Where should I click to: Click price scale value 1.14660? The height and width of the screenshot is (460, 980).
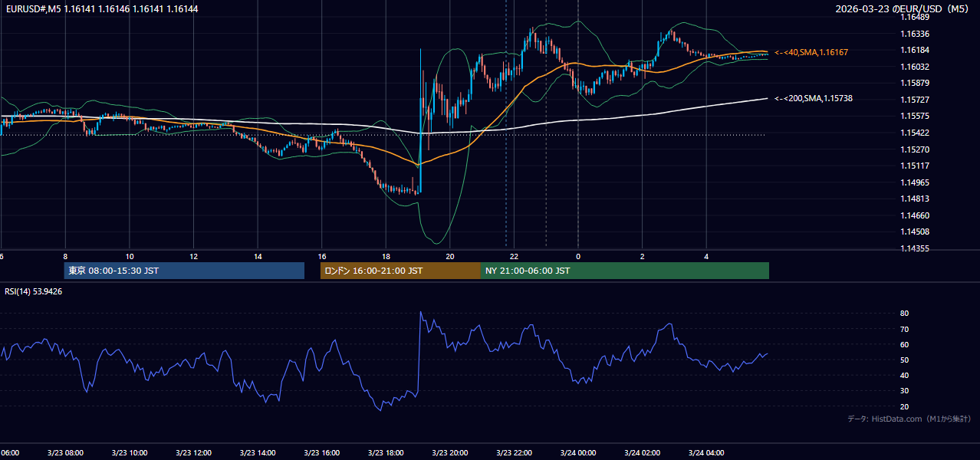point(916,215)
